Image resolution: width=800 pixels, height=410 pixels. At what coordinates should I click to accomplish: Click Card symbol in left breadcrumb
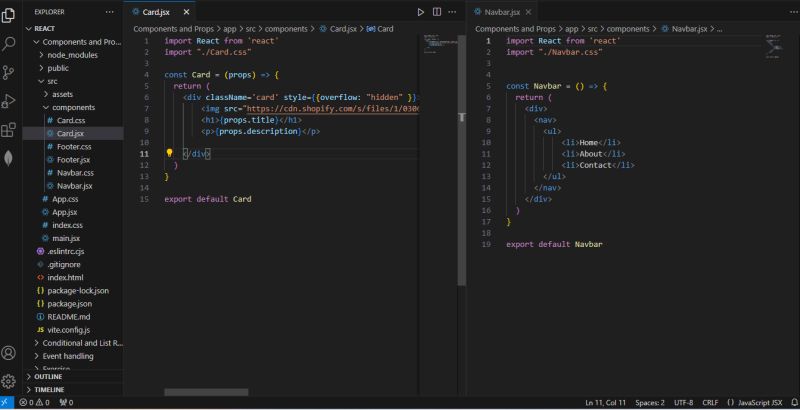click(x=380, y=29)
